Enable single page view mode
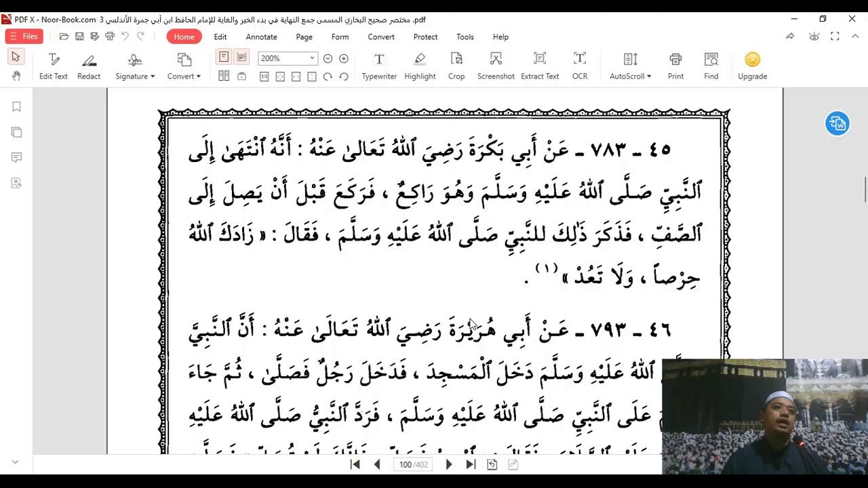 click(224, 57)
